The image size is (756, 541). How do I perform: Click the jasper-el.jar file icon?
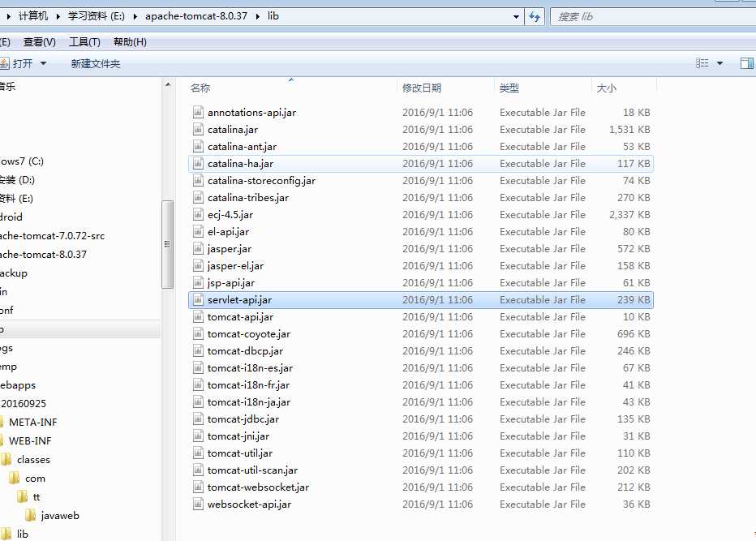pos(198,266)
